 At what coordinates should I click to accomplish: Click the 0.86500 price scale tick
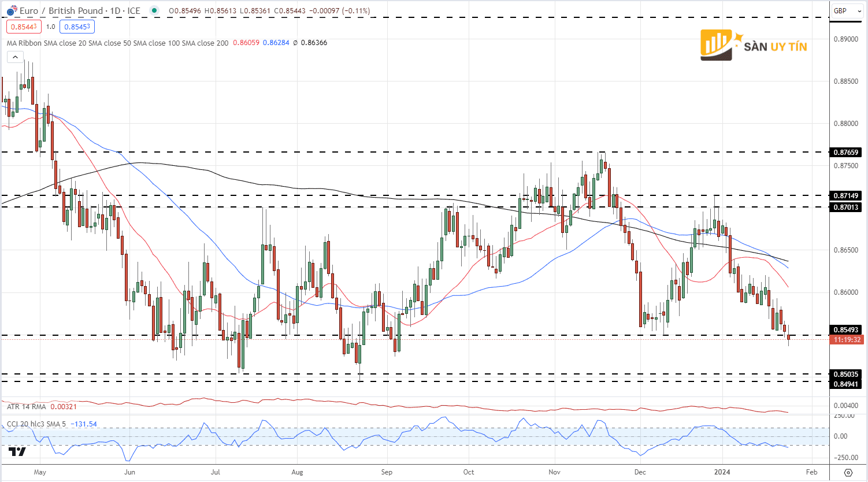pyautogui.click(x=845, y=250)
